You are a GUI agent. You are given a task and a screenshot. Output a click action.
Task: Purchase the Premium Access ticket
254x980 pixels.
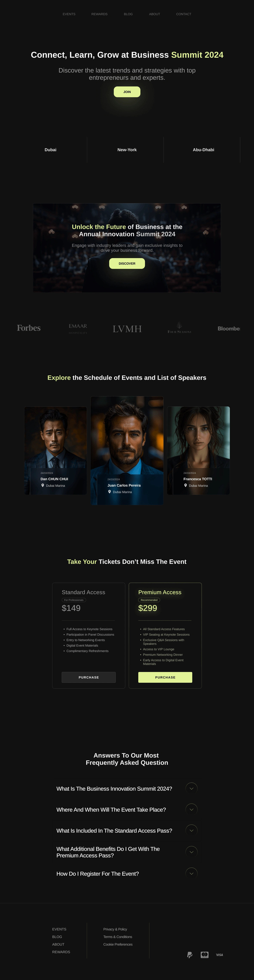tap(165, 677)
